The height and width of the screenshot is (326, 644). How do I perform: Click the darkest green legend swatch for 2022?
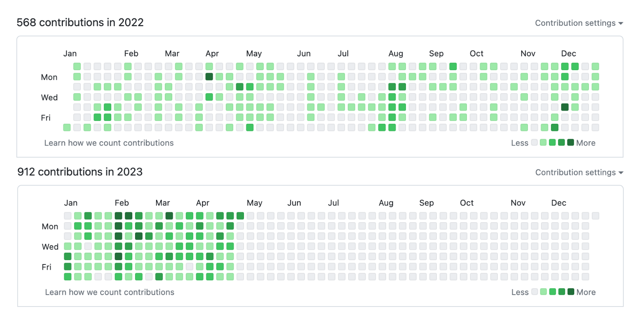[571, 142]
